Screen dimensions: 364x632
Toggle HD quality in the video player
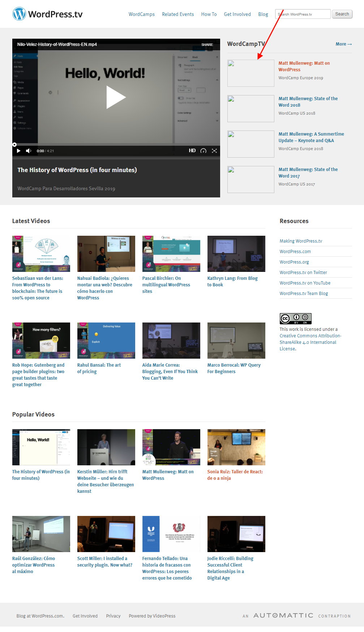tap(192, 151)
